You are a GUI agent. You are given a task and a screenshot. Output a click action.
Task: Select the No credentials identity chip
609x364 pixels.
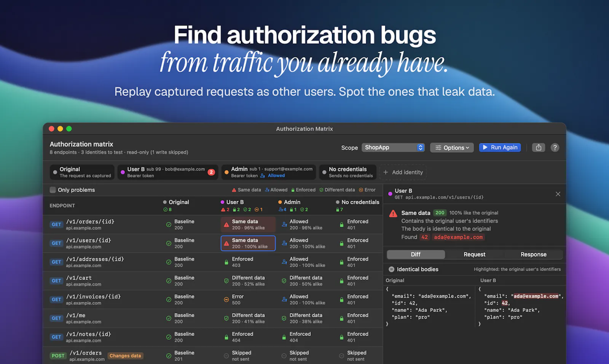point(348,172)
